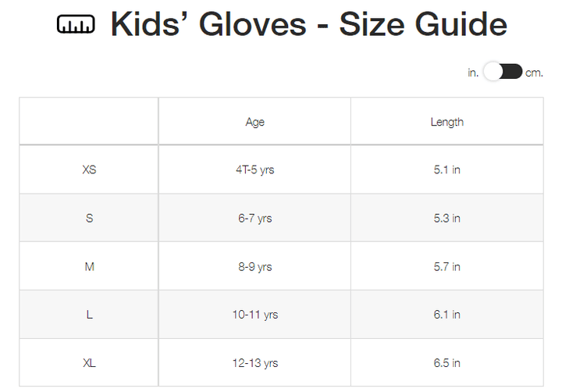
Task: Click the 6-7 yrs age cell
Action: (254, 219)
